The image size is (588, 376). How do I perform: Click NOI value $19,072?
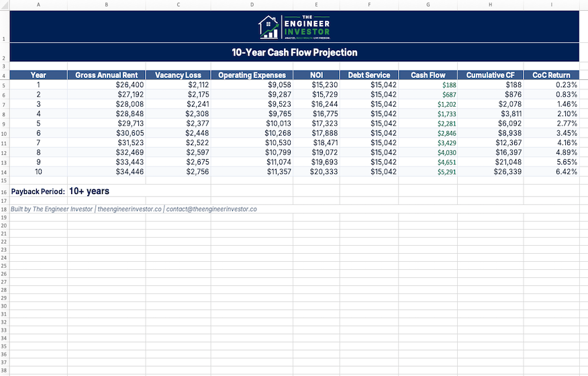point(325,152)
